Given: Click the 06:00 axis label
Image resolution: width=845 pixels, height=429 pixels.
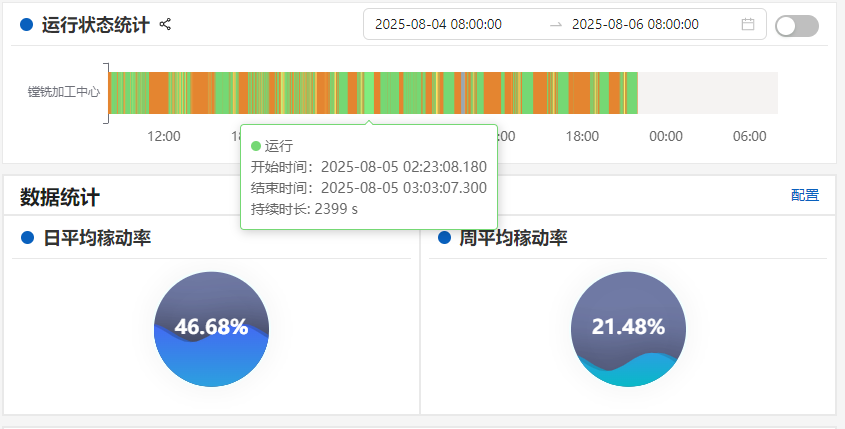Looking at the screenshot, I should click(x=750, y=136).
